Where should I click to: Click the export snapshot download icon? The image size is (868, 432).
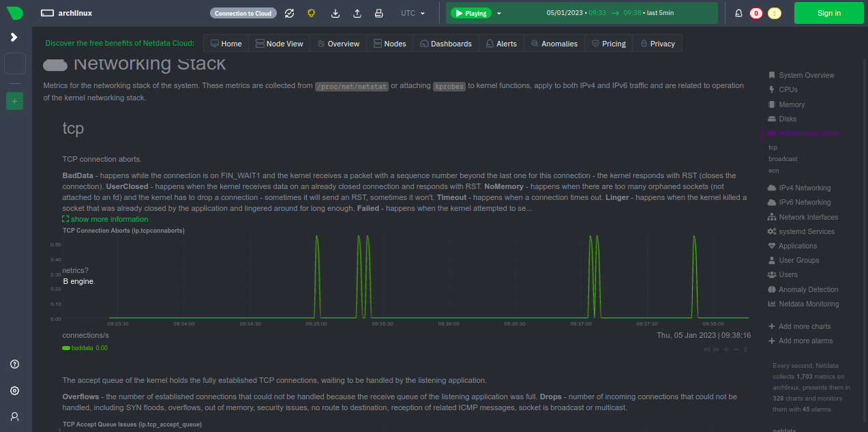coord(335,13)
